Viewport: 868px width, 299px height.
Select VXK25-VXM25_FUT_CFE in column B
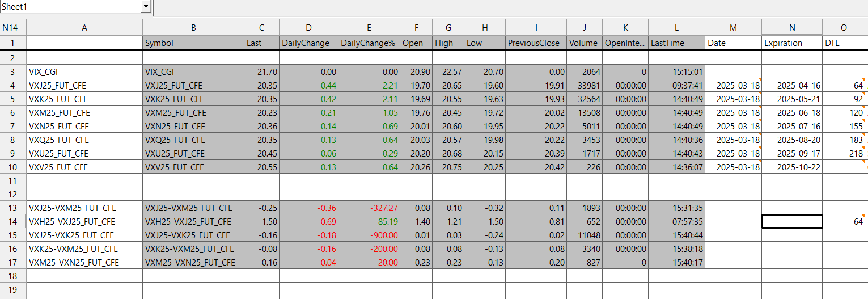(x=193, y=249)
